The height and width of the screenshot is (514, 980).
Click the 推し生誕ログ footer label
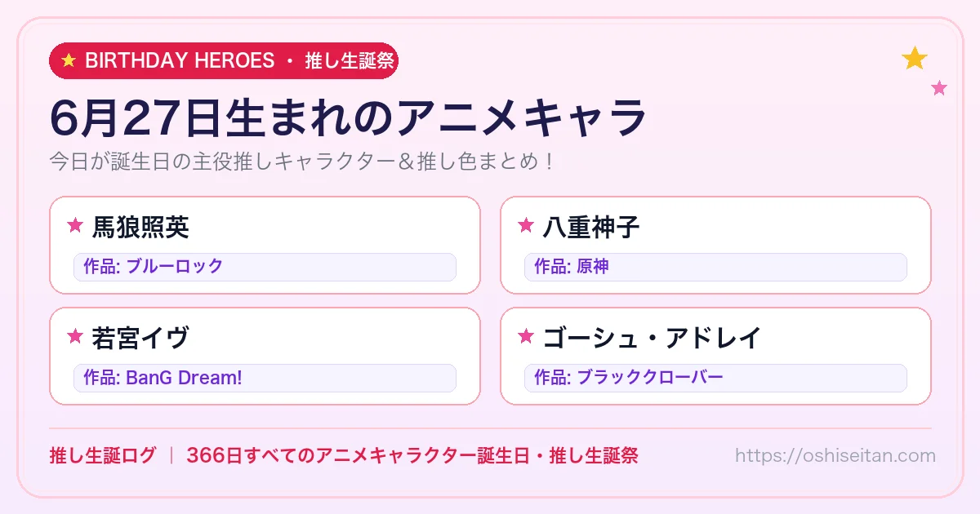pyautogui.click(x=102, y=455)
